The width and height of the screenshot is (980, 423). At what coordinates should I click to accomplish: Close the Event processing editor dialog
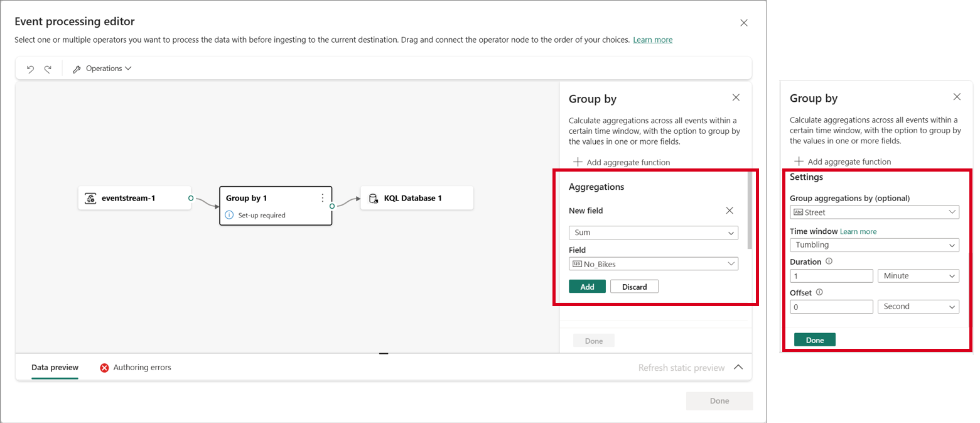[x=744, y=23]
